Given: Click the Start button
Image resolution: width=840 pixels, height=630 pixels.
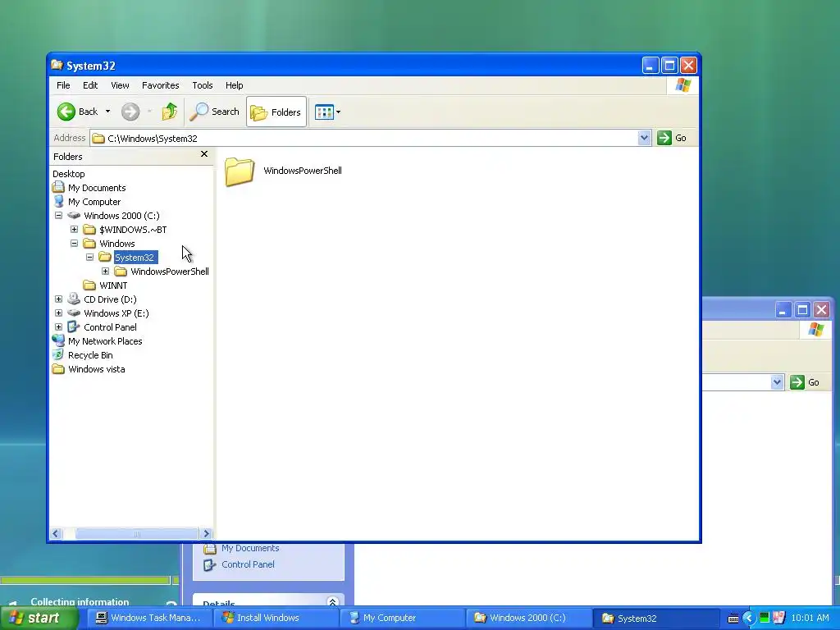Looking at the screenshot, I should (x=39, y=618).
